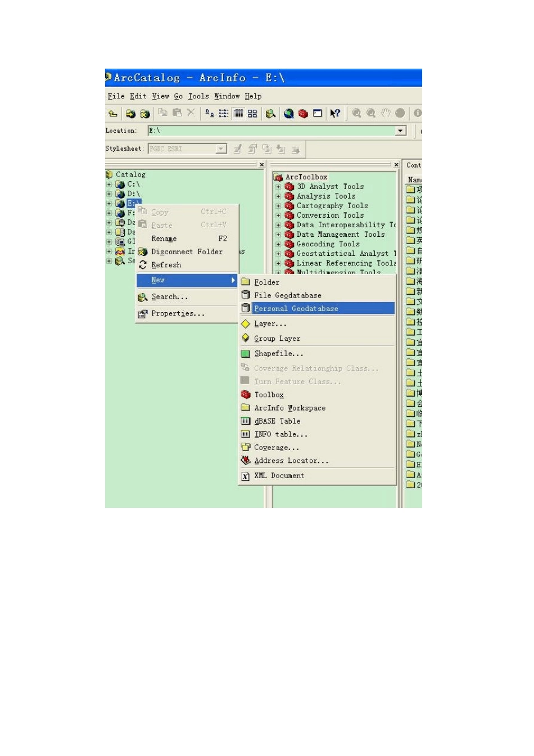Click the Properties icon in context menu
The image size is (534, 756).
tap(143, 314)
